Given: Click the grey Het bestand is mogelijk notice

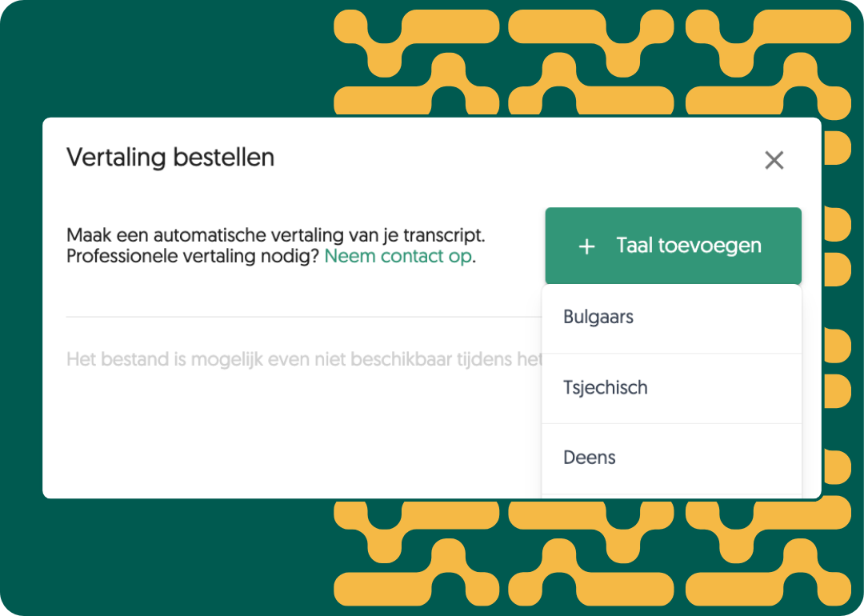Looking at the screenshot, I should (x=304, y=359).
